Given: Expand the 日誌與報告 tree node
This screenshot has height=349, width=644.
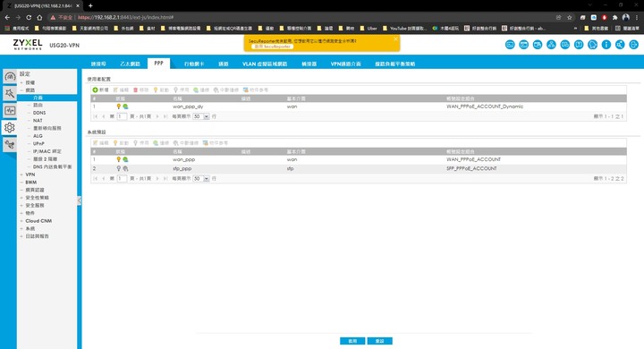Looking at the screenshot, I should 21,236.
